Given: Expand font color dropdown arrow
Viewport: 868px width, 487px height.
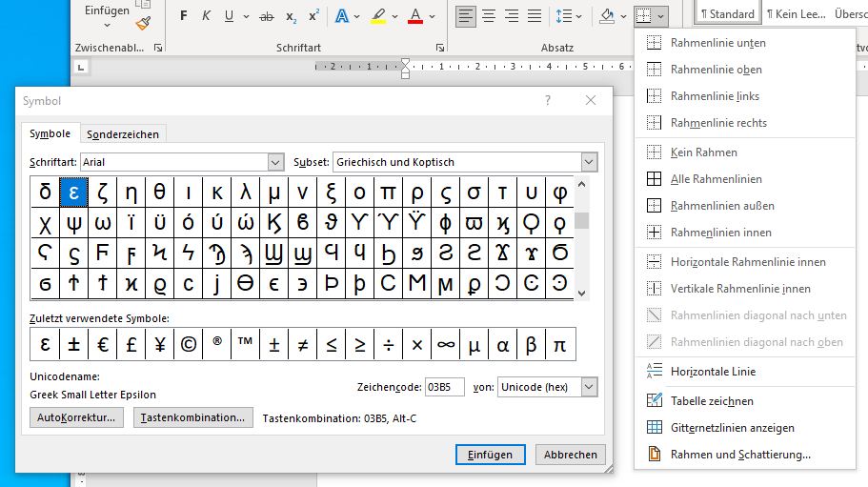Looking at the screenshot, I should [x=432, y=16].
